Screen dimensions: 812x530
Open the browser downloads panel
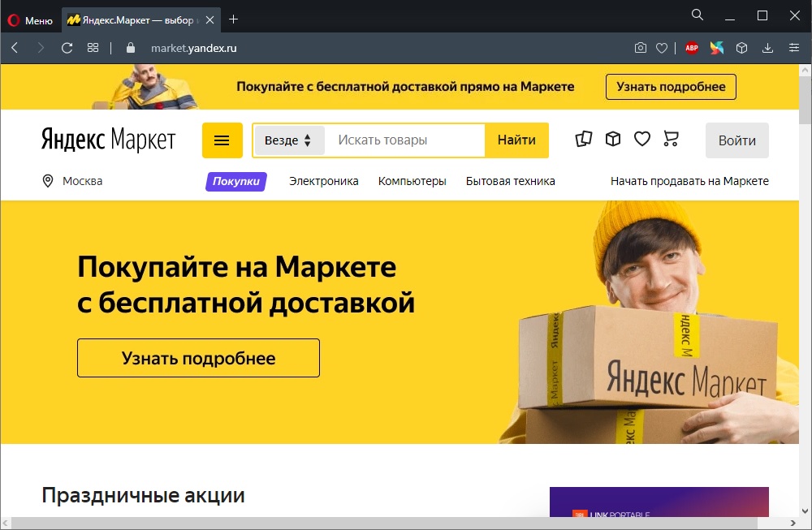click(768, 48)
